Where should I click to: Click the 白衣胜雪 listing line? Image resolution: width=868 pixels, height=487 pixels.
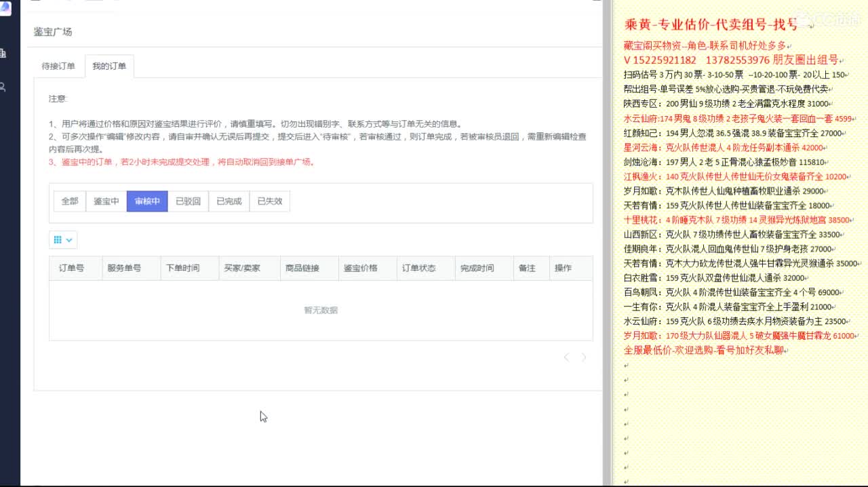[x=715, y=278]
